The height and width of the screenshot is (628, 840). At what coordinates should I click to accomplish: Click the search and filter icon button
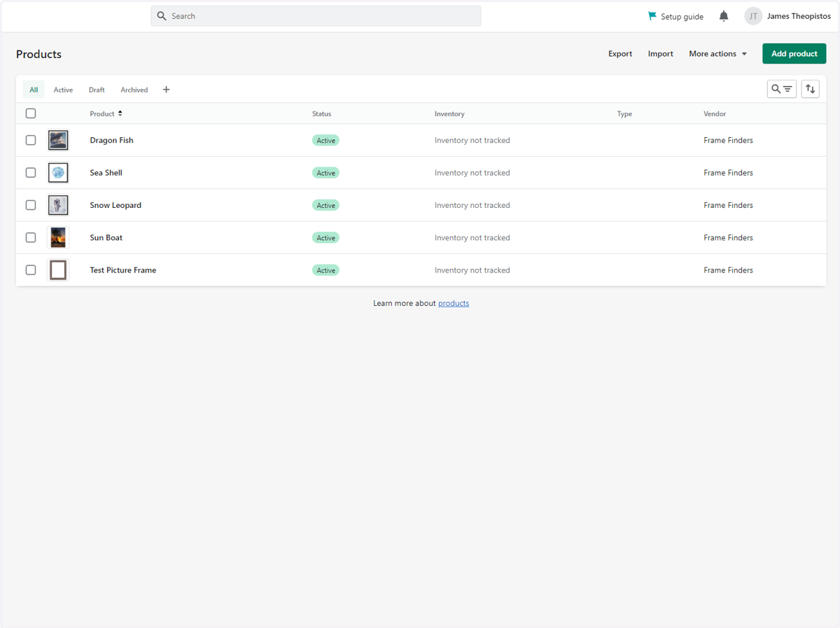pos(782,89)
